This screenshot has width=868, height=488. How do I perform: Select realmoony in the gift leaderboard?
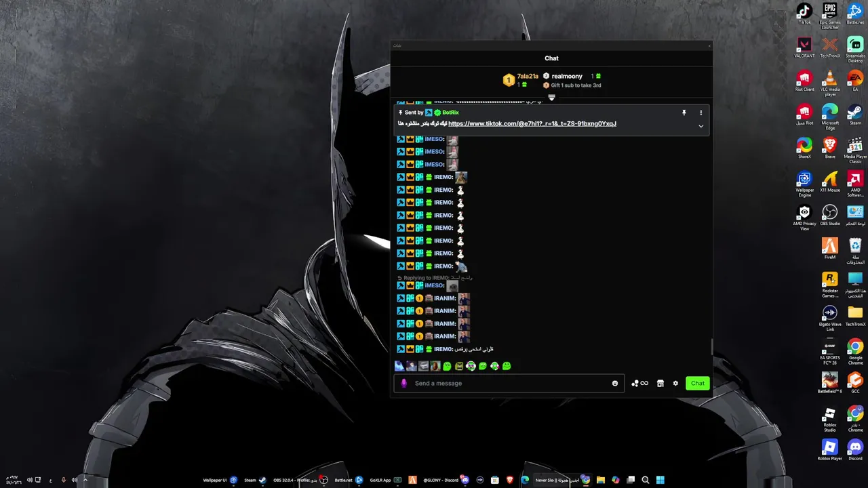pyautogui.click(x=567, y=76)
